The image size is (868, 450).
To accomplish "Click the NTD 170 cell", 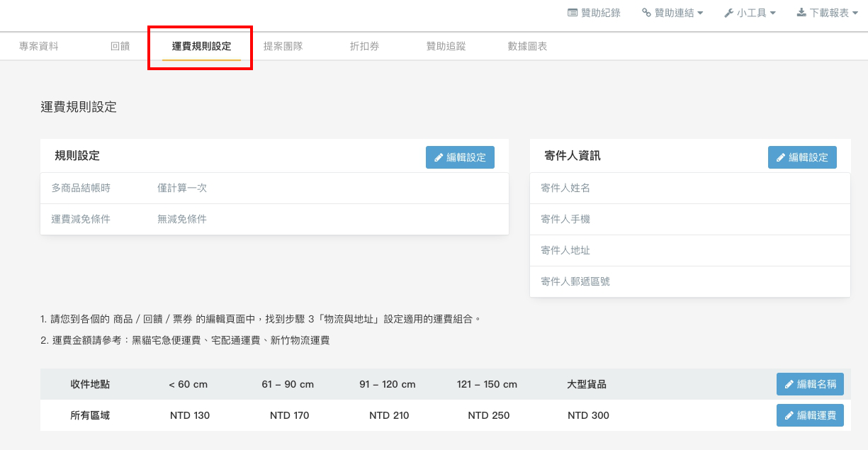I will click(x=290, y=415).
